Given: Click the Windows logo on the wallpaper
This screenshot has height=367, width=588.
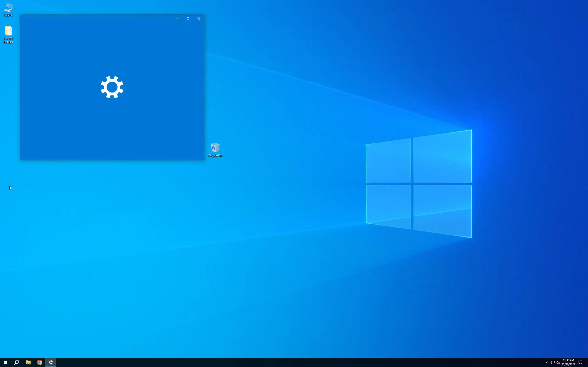Looking at the screenshot, I should tap(418, 184).
